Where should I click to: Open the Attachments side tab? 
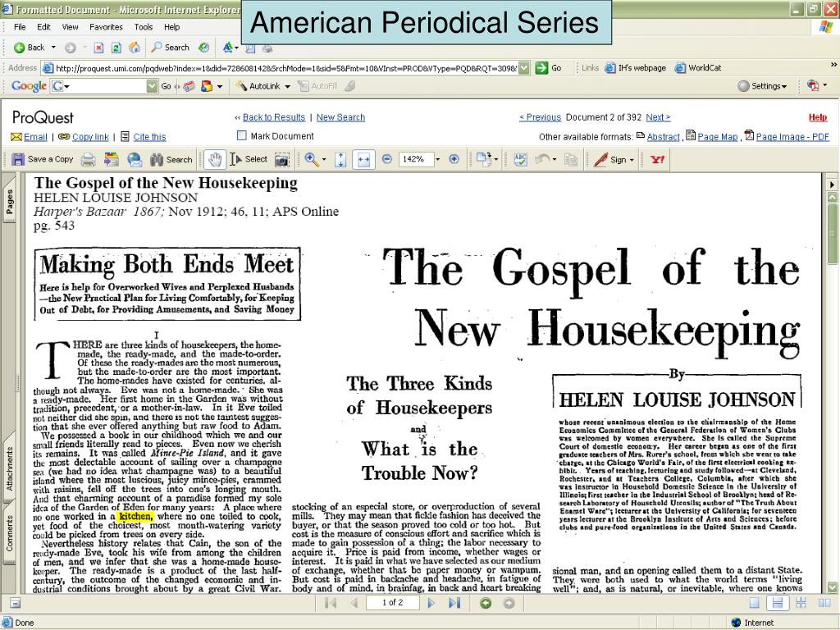pyautogui.click(x=10, y=468)
